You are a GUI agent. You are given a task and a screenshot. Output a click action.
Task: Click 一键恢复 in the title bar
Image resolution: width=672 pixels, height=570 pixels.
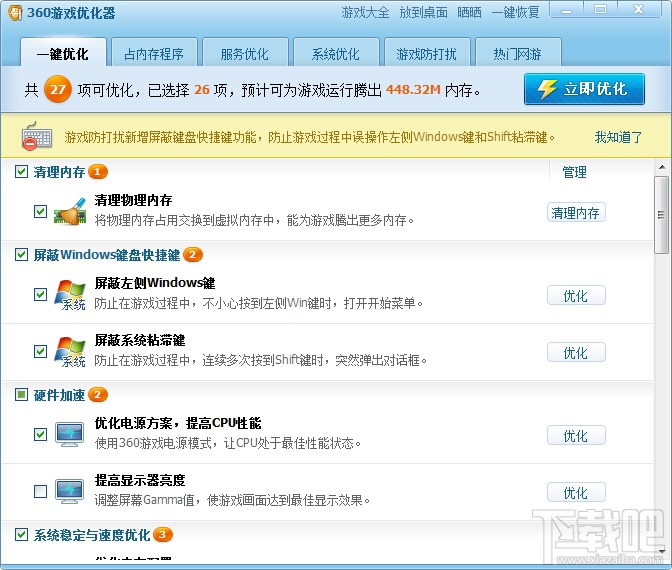[516, 12]
